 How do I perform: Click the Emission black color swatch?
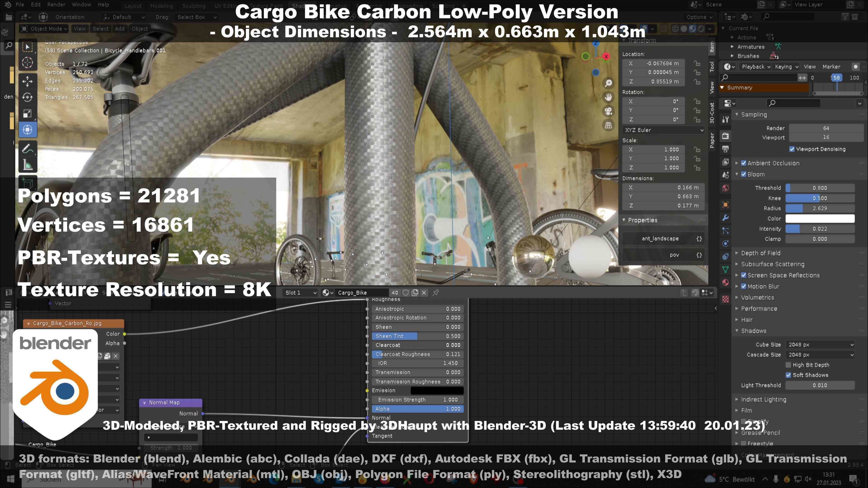tap(437, 391)
